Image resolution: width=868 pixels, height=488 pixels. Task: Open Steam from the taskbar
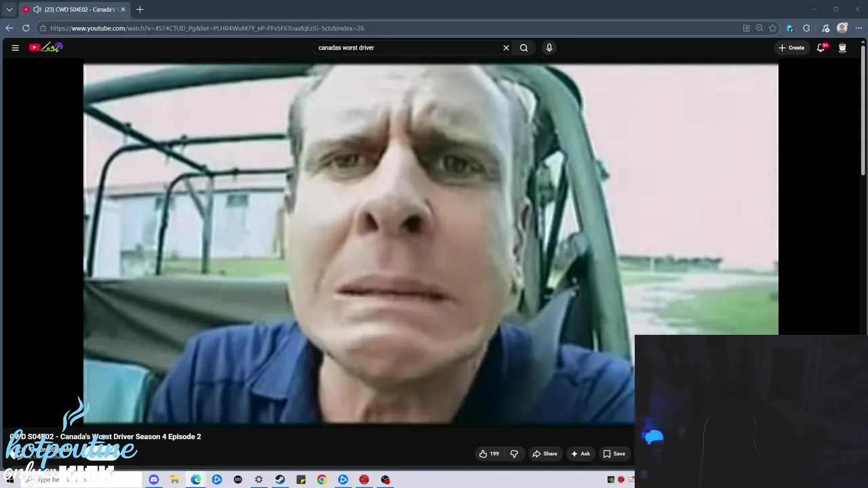(279, 480)
